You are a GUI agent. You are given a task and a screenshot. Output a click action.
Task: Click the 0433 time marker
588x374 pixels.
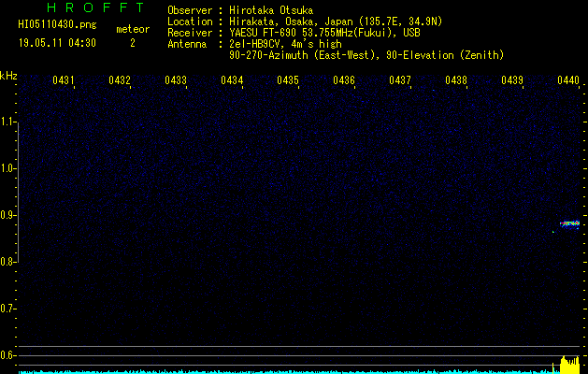[x=176, y=80]
